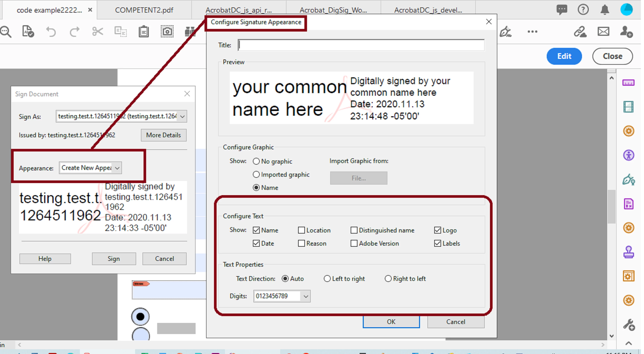The image size is (644, 354).
Task: Open the email envelope icon
Action: pyautogui.click(x=603, y=32)
